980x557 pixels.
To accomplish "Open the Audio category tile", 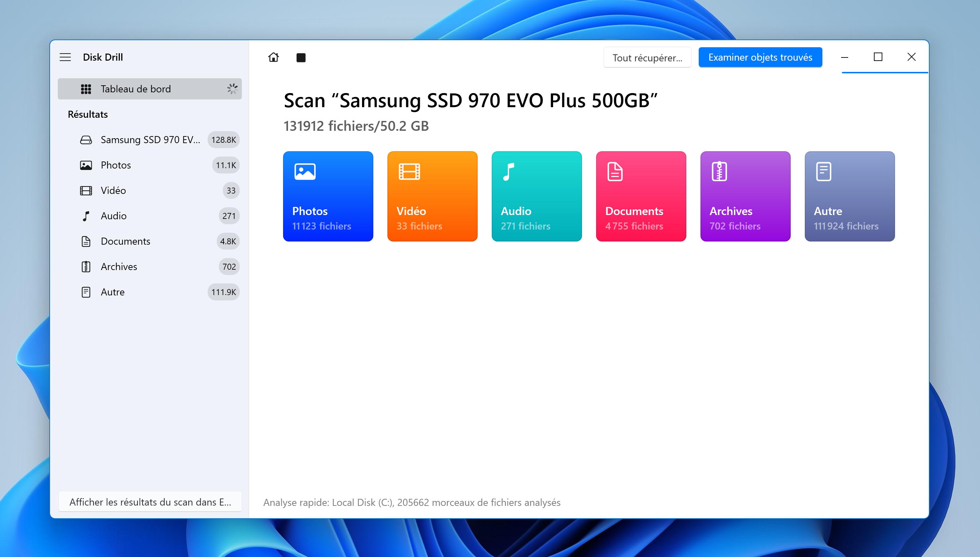I will pyautogui.click(x=537, y=196).
